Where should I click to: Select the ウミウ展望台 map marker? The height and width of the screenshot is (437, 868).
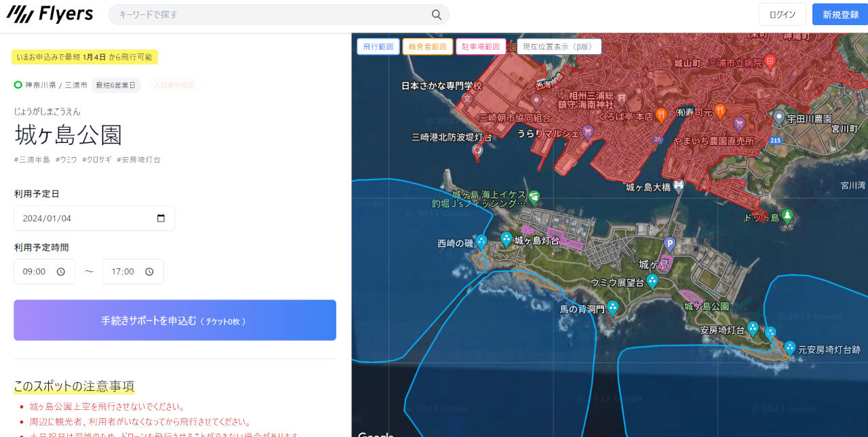pos(652,280)
